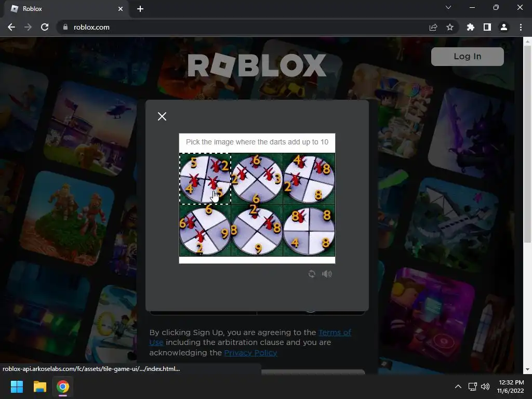
Task: Click the Log In button
Action: tap(467, 56)
